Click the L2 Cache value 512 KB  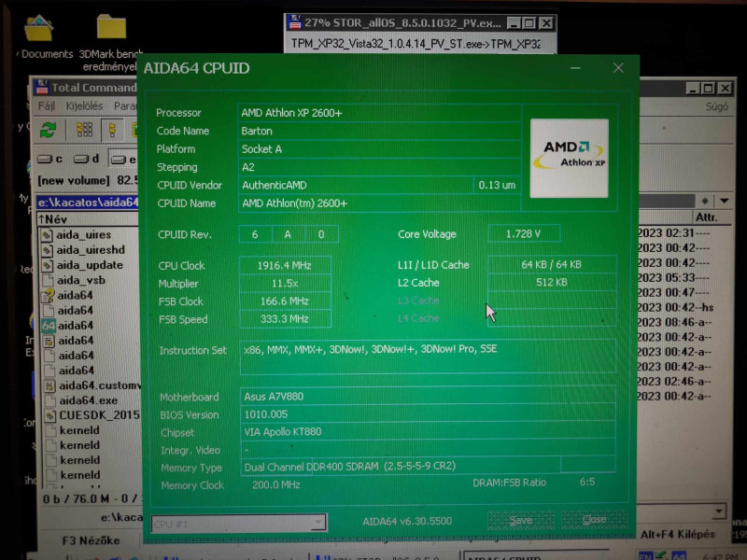[x=552, y=283]
